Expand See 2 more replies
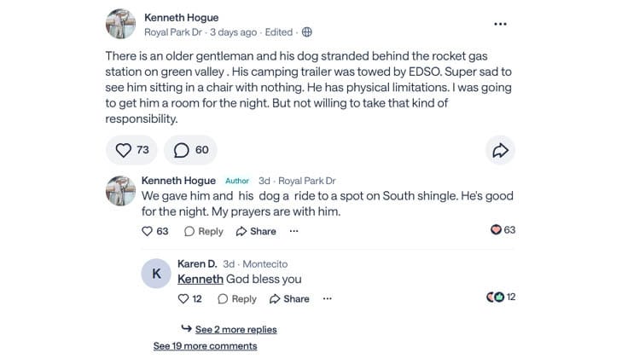 235,329
